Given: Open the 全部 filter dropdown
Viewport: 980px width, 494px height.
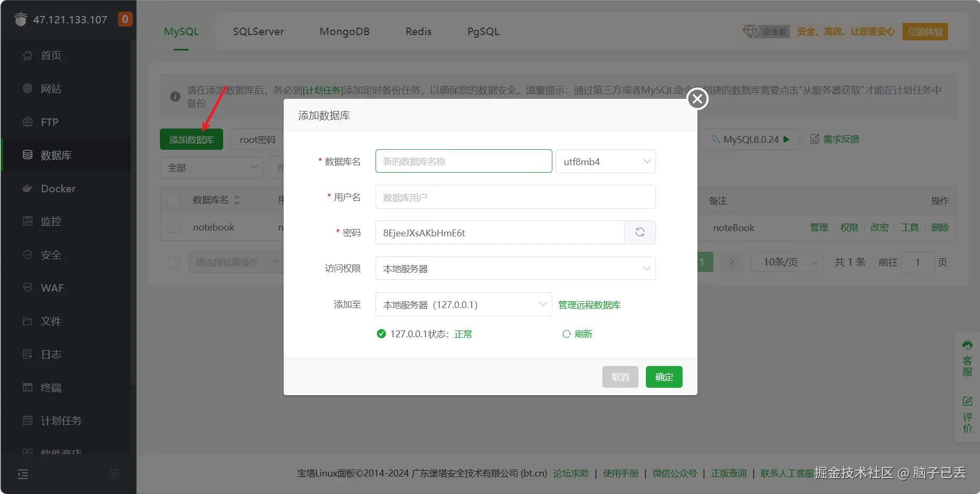Looking at the screenshot, I should pos(212,167).
